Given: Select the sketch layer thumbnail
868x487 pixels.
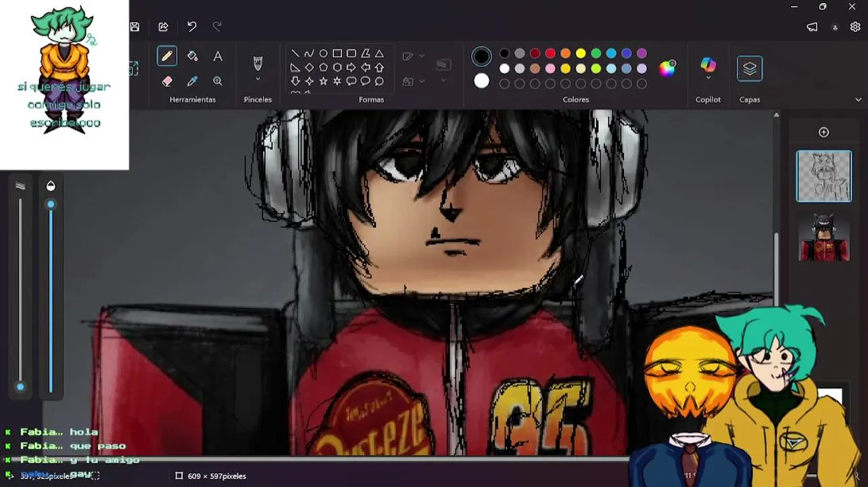Looking at the screenshot, I should [x=824, y=176].
